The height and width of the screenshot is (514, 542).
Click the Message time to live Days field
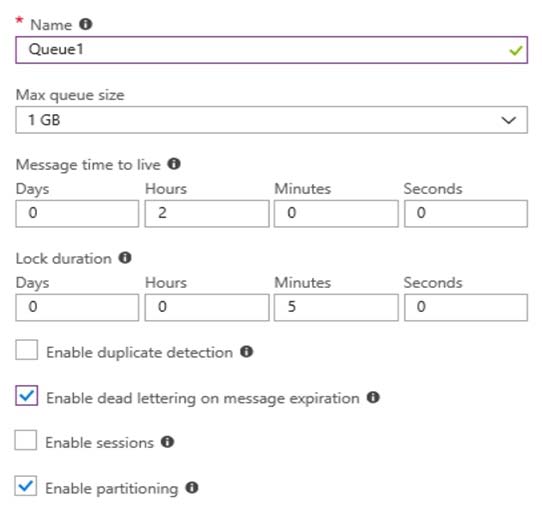point(77,214)
